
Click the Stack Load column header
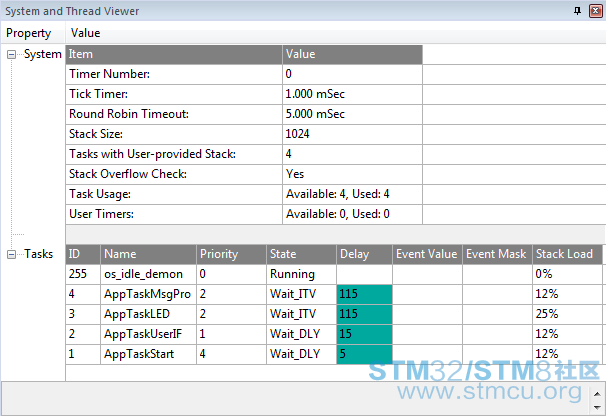[x=567, y=254]
